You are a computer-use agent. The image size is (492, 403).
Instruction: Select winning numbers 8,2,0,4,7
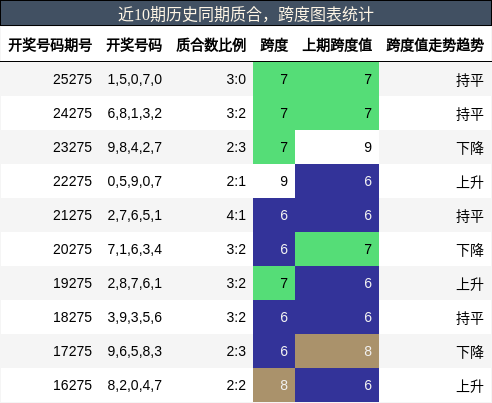point(135,385)
